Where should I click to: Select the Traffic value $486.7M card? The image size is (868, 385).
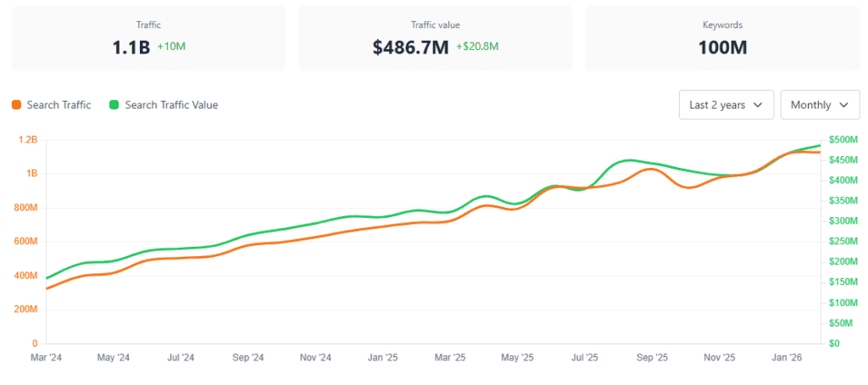tap(436, 38)
